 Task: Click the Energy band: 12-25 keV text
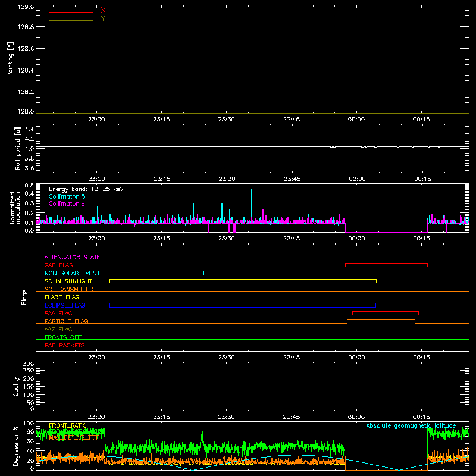click(86, 189)
